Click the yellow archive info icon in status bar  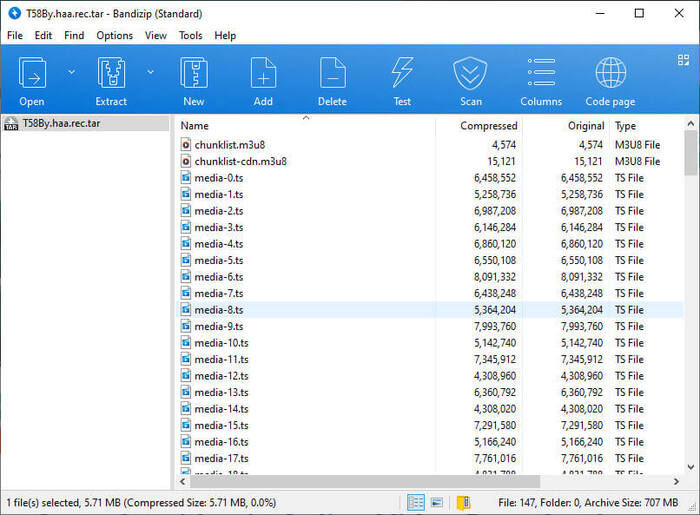pyautogui.click(x=463, y=503)
